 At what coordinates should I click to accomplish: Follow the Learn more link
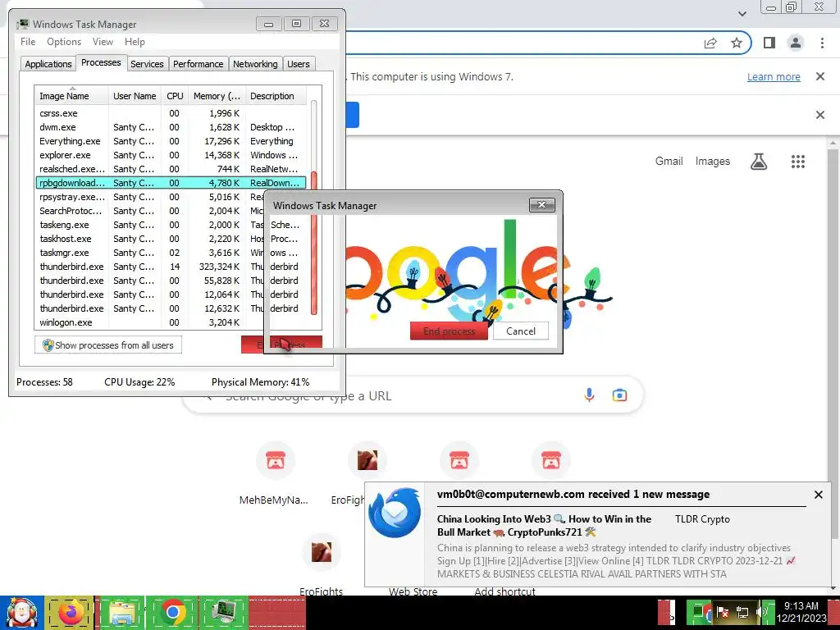774,76
